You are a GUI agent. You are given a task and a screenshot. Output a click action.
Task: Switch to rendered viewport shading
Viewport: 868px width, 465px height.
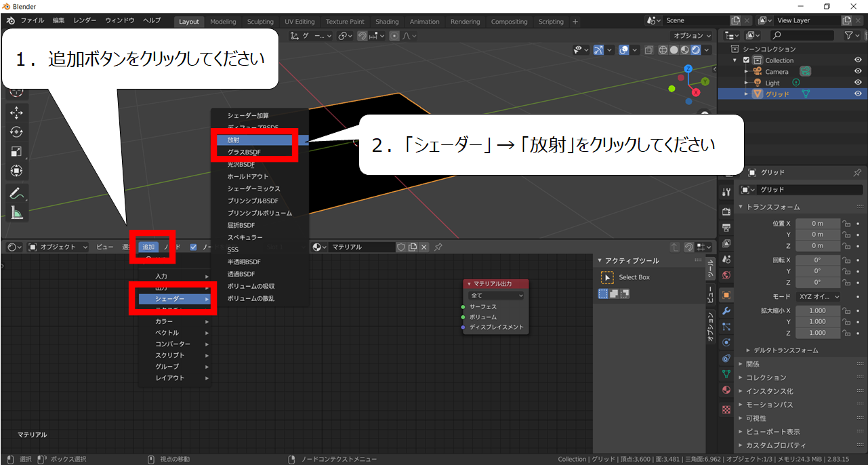tap(695, 49)
